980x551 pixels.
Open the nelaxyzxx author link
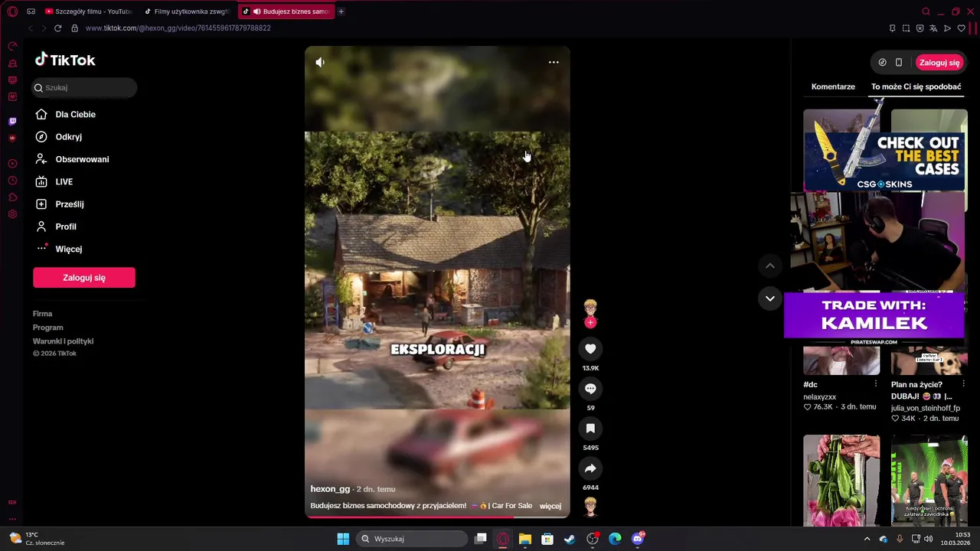point(819,397)
